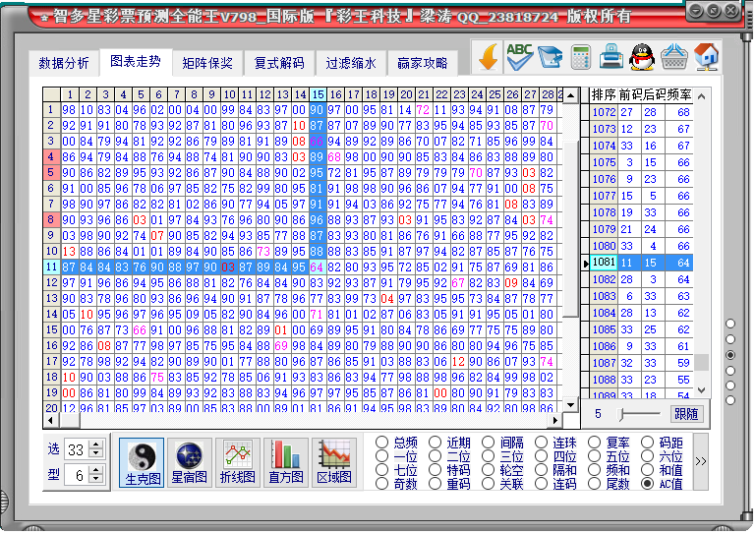
Task: Click the grid's horizontal scroll left arrow
Action: pos(50,420)
